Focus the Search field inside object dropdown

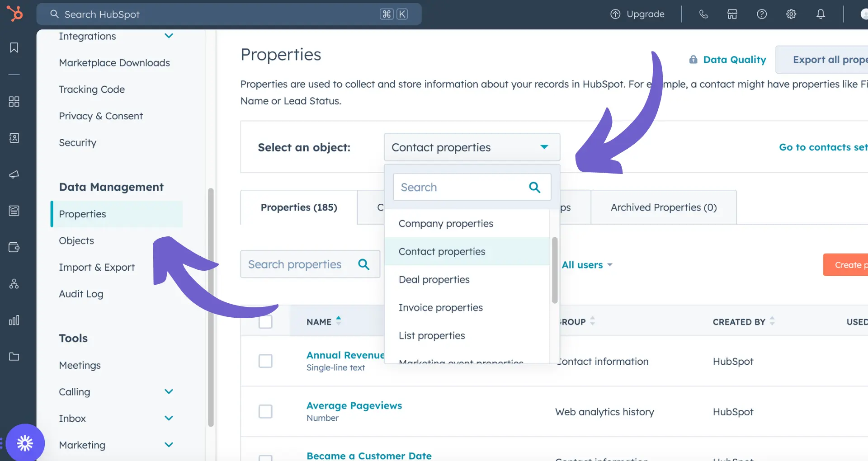coord(472,187)
